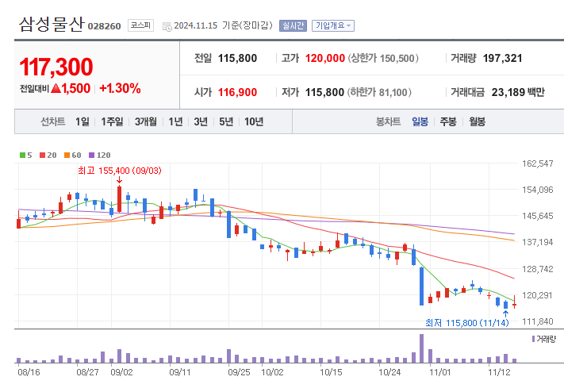Click the 08/16 date axis label
The image size is (564, 392).
point(29,372)
